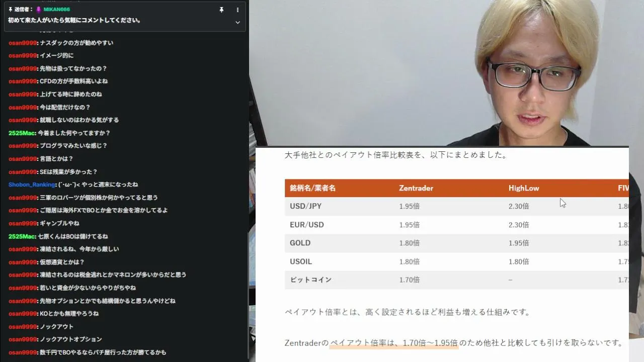This screenshot has height=362, width=644.
Task: Click chat message CFDの方が手数料高いよね
Action: pyautogui.click(x=73, y=81)
